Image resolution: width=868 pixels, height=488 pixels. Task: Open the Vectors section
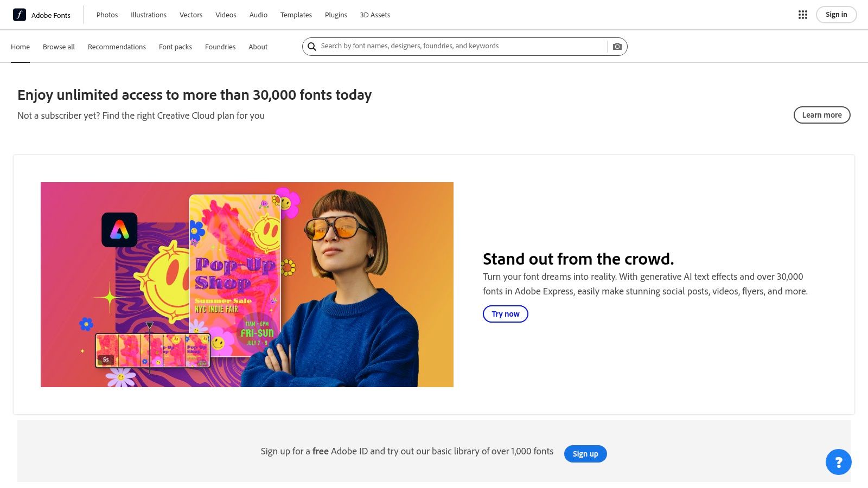coord(191,15)
